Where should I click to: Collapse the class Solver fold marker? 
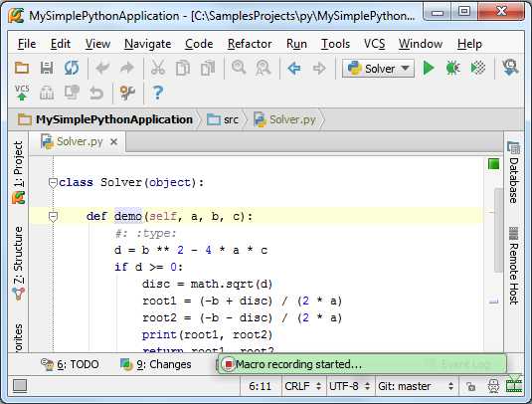(53, 183)
